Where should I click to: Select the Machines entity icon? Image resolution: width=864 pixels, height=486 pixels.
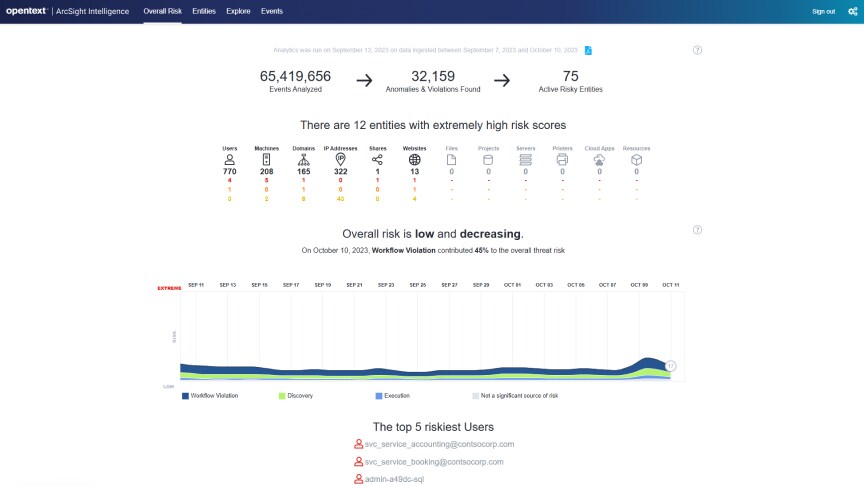[267, 160]
